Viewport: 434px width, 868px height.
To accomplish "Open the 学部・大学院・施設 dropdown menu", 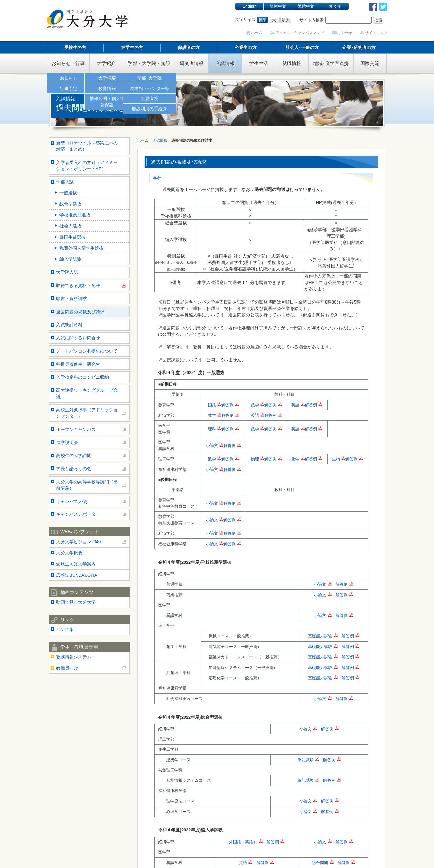I will tap(149, 64).
